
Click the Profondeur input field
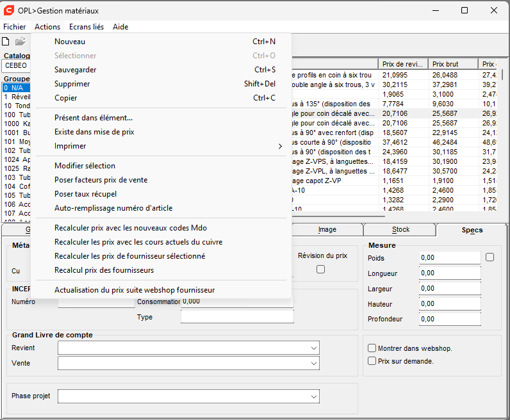450,319
